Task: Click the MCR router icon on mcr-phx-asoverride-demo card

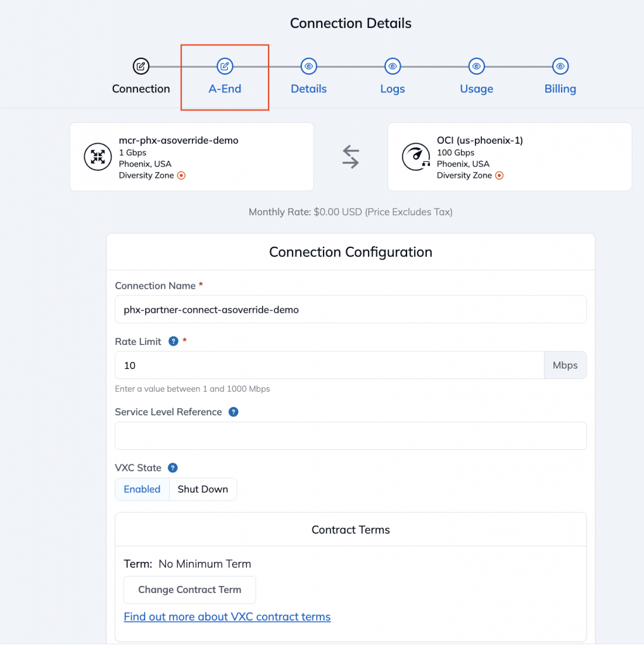Action: 98,157
